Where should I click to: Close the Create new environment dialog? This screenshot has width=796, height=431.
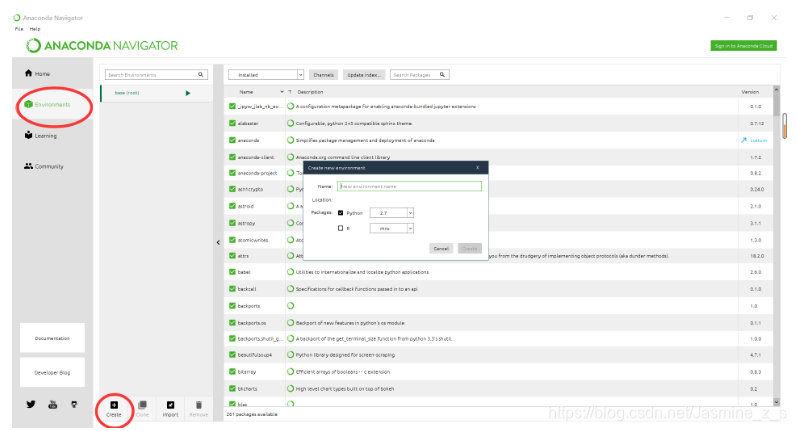point(477,168)
